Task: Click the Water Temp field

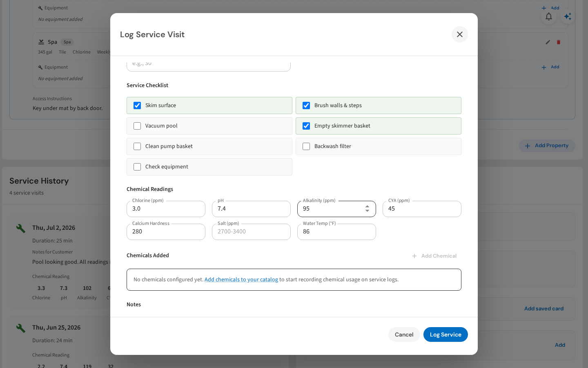Action: click(x=336, y=232)
